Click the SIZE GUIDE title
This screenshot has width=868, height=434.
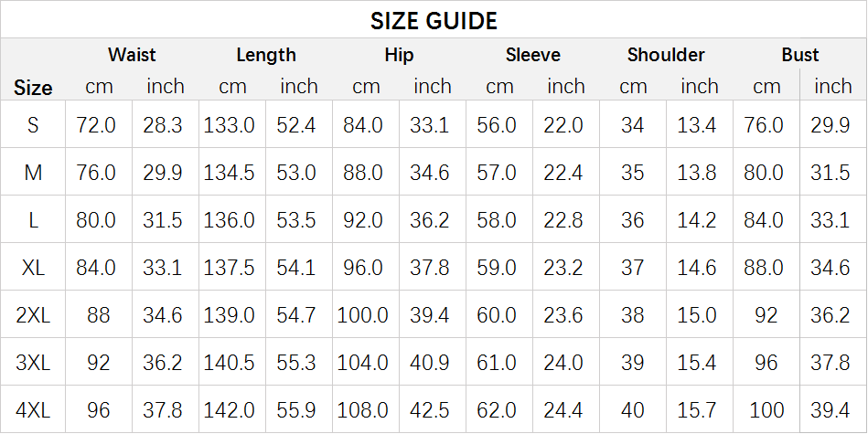434,21
